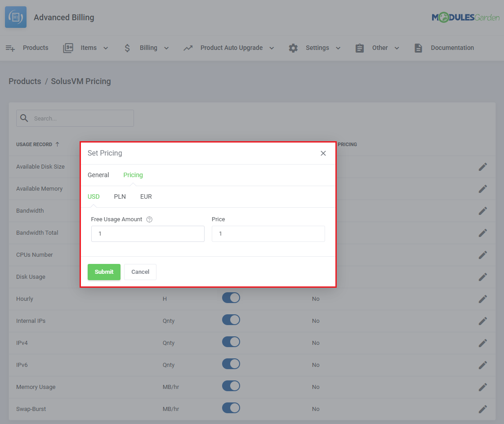Edit the Hourly record
The height and width of the screenshot is (424, 504).
pyautogui.click(x=483, y=299)
